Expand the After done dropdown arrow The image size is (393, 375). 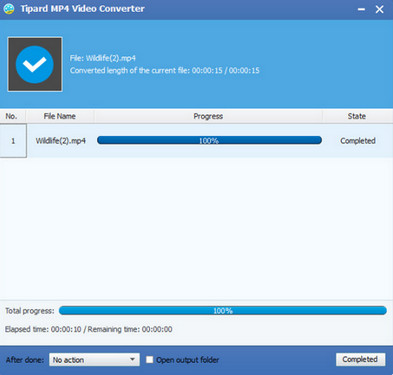(x=132, y=360)
